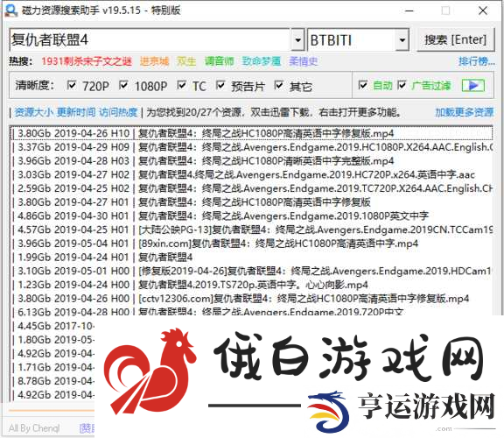The height and width of the screenshot is (438, 504).
Task: Click the search box containing 复仇者联盟4
Action: (x=150, y=40)
